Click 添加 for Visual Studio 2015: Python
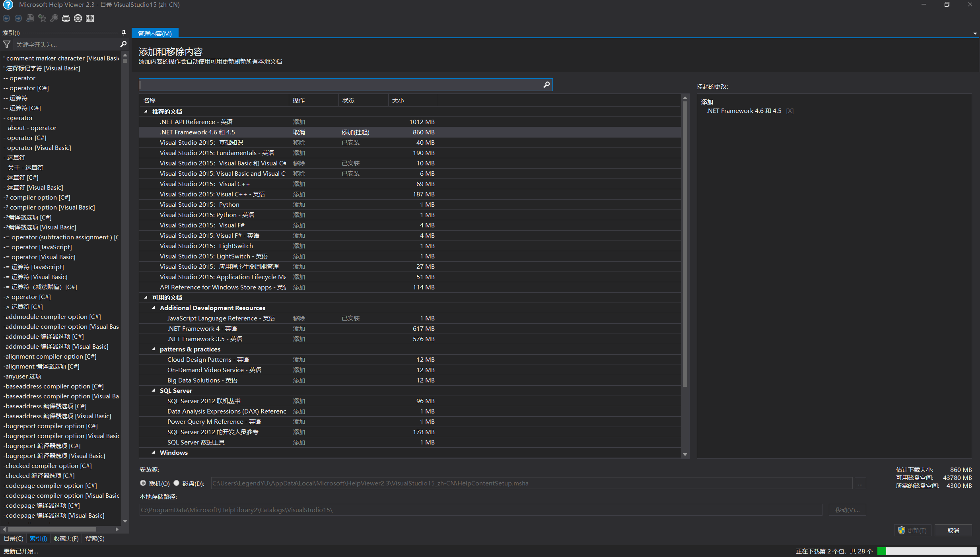The height and width of the screenshot is (557, 980). [x=299, y=205]
